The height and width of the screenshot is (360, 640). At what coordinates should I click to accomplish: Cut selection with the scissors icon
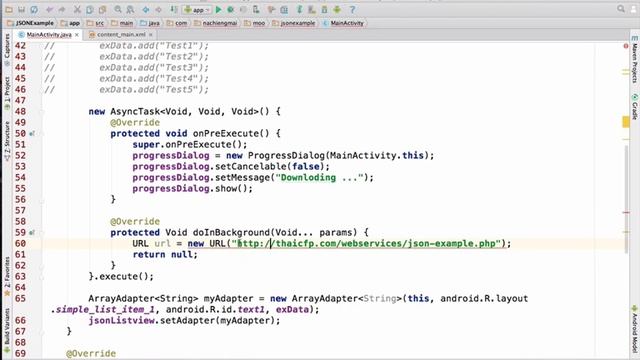click(77, 9)
